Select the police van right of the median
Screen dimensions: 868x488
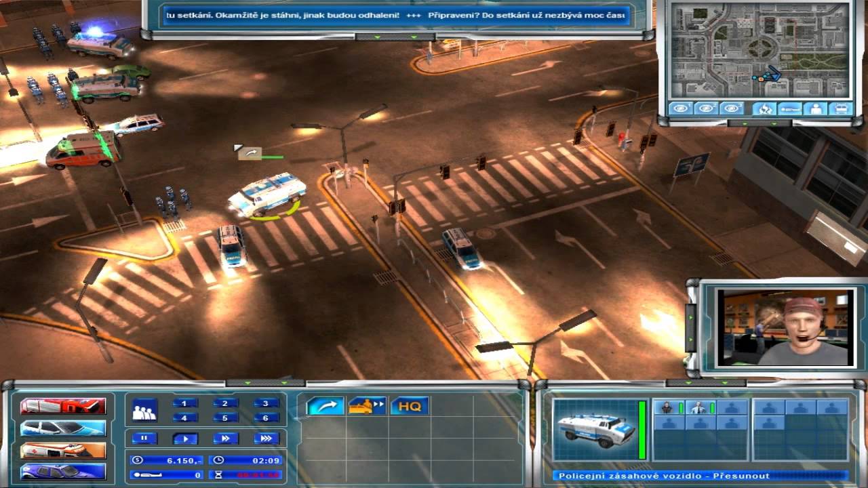pyautogui.click(x=462, y=247)
